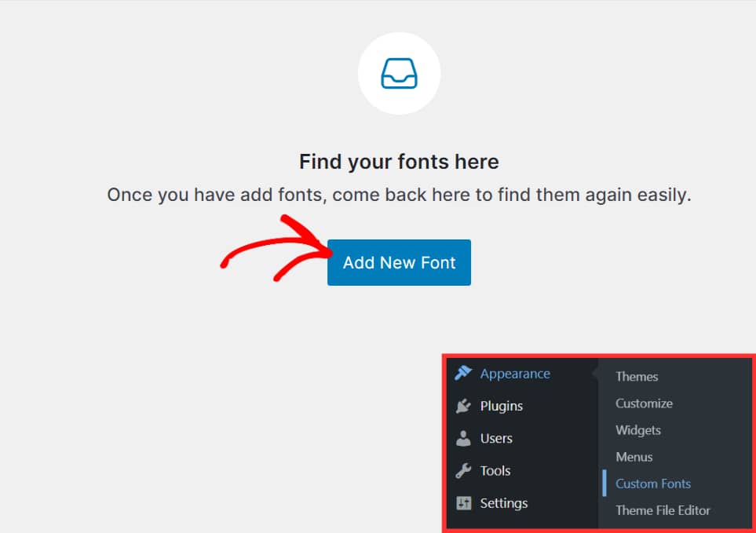Viewport: 756px width, 533px height.
Task: Navigate to Menus in the submenu
Action: click(x=634, y=457)
